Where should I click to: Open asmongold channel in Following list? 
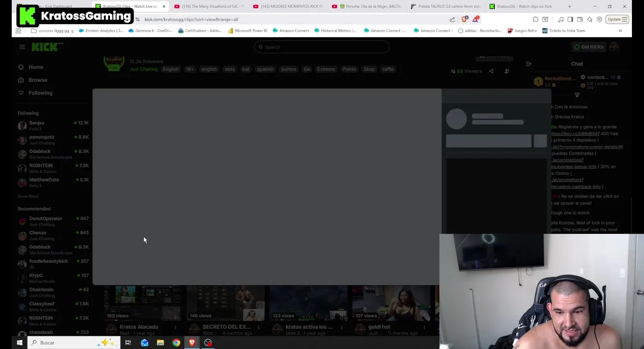click(x=53, y=140)
